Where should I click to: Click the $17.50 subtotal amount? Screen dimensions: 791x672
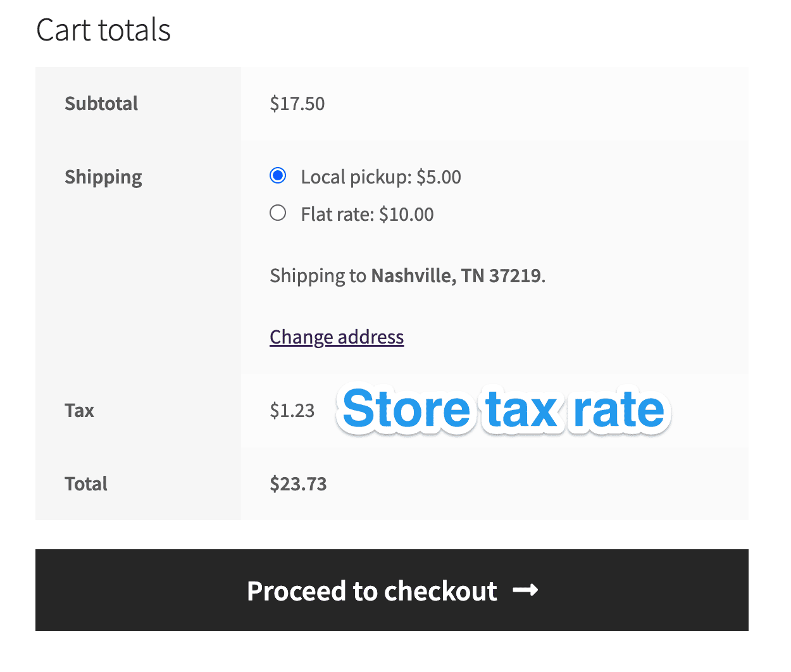[297, 104]
